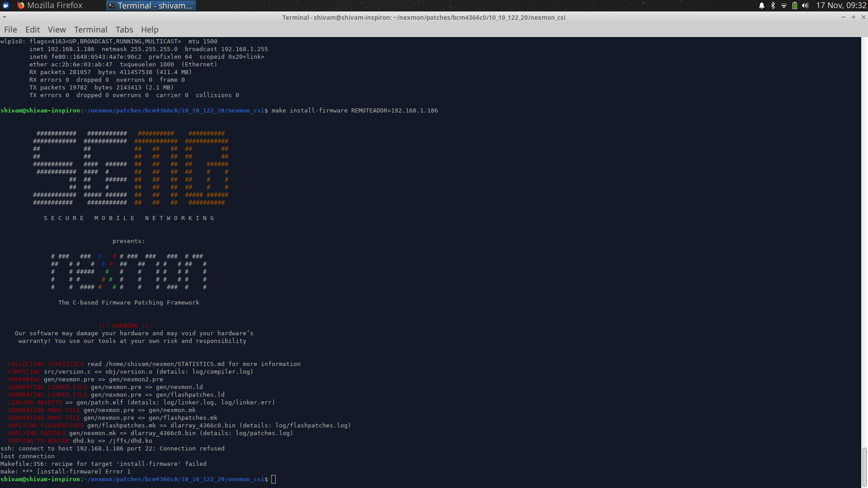The width and height of the screenshot is (868, 488).
Task: Open the File menu
Action: [10, 30]
